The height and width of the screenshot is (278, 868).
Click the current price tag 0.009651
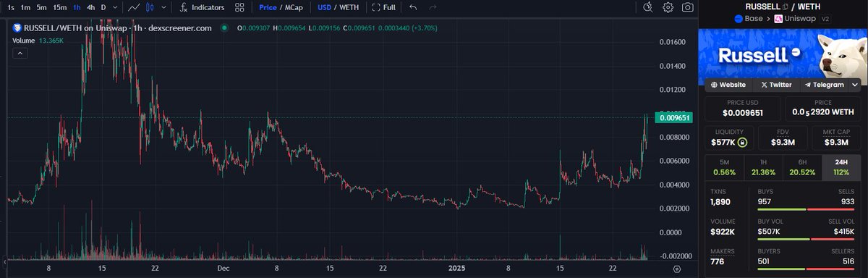(673, 117)
